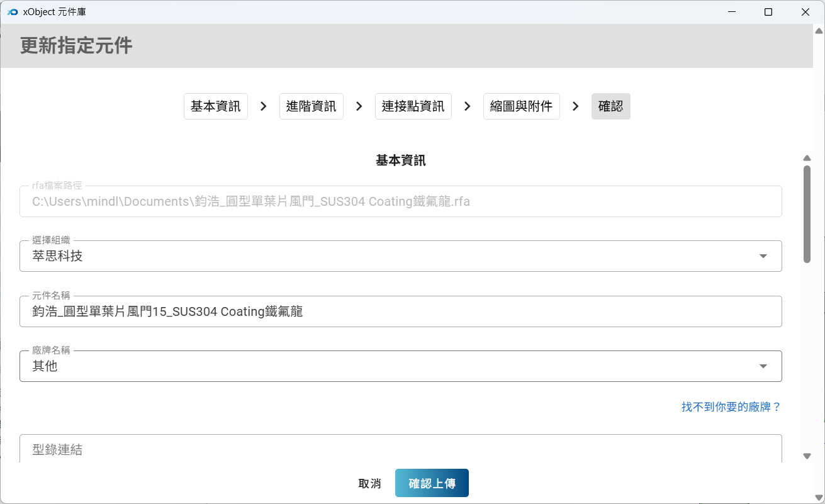
Task: Click the inner scrollbar down arrow
Action: (x=807, y=456)
